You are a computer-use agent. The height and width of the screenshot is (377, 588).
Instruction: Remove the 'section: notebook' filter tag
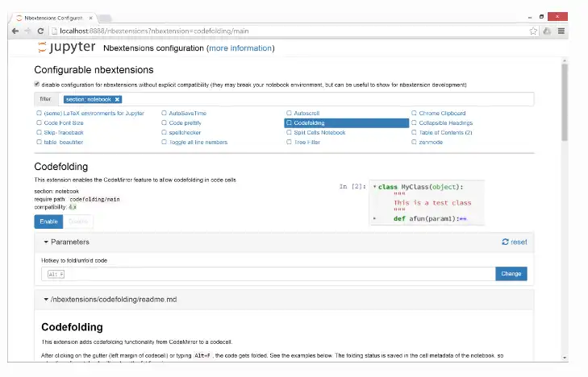117,99
